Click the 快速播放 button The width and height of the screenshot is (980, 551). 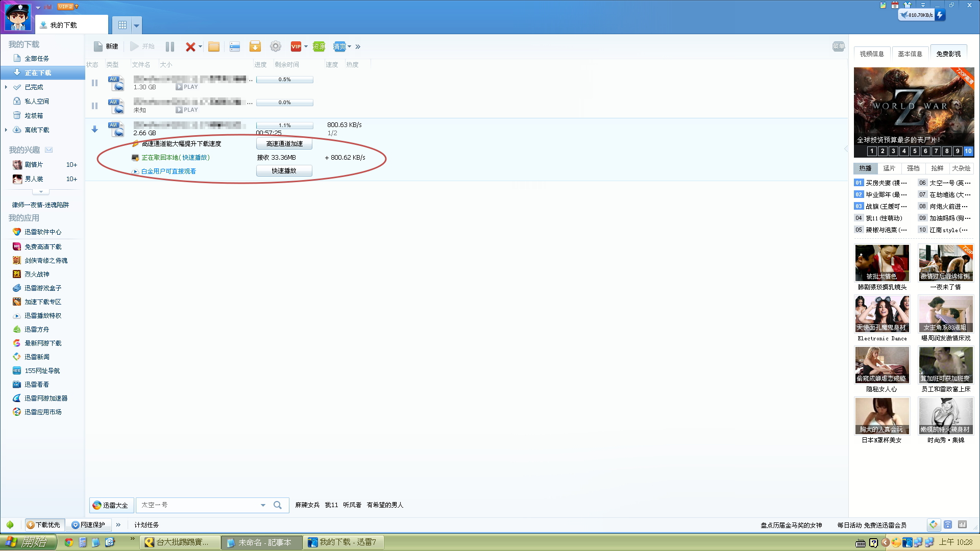(x=284, y=171)
